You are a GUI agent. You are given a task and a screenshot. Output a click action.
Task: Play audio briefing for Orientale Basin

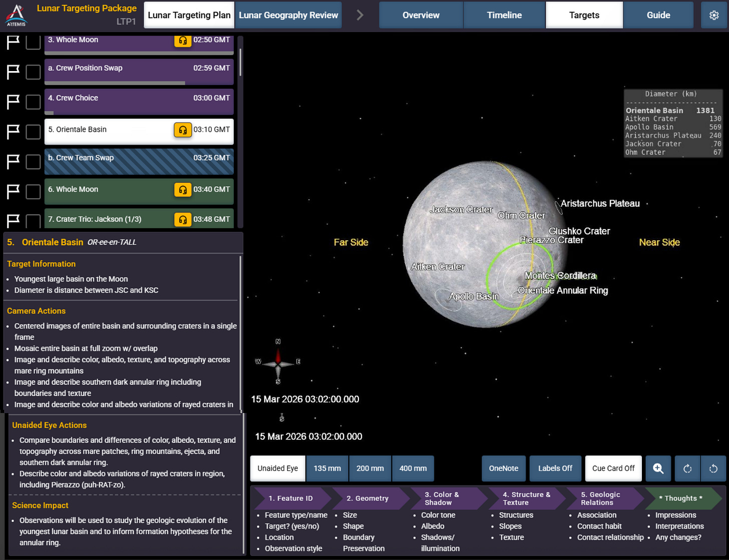[x=183, y=130]
